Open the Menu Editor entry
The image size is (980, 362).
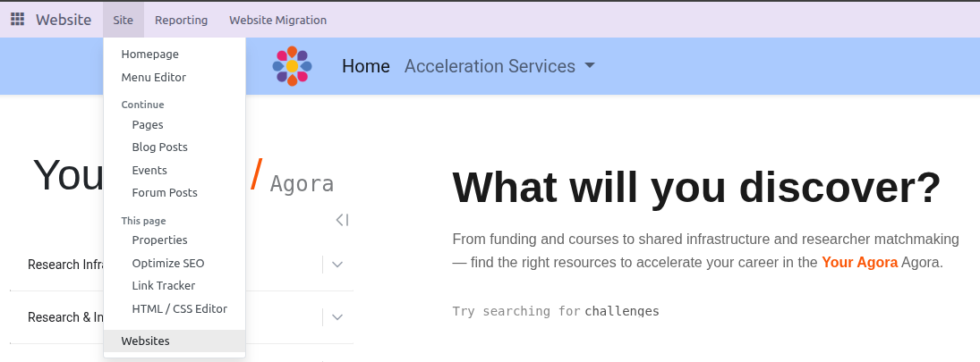pyautogui.click(x=154, y=78)
